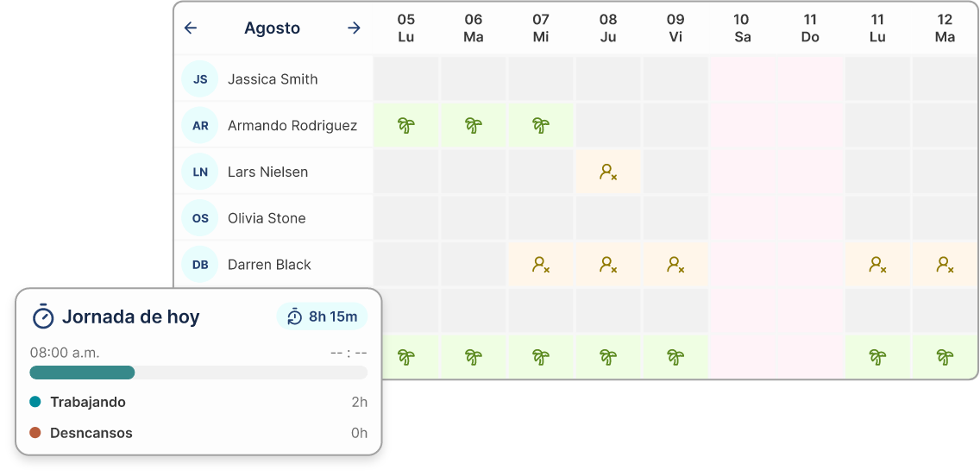Select the 10 Sa day column header

click(742, 28)
